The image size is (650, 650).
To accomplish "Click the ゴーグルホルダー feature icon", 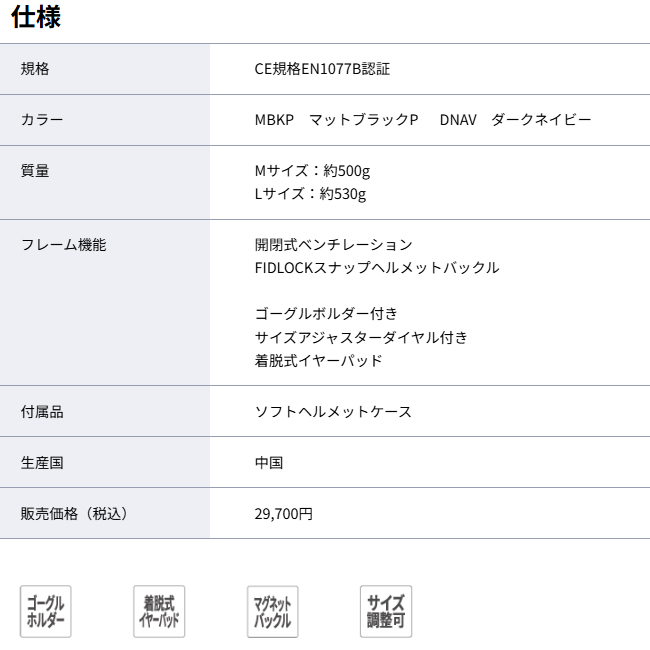I will point(46,611).
